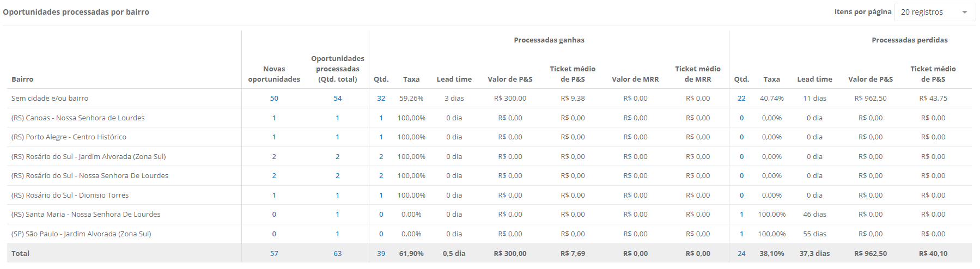Open total processed opportunities value 63
Image resolution: width=980 pixels, height=269 pixels.
coord(338,254)
